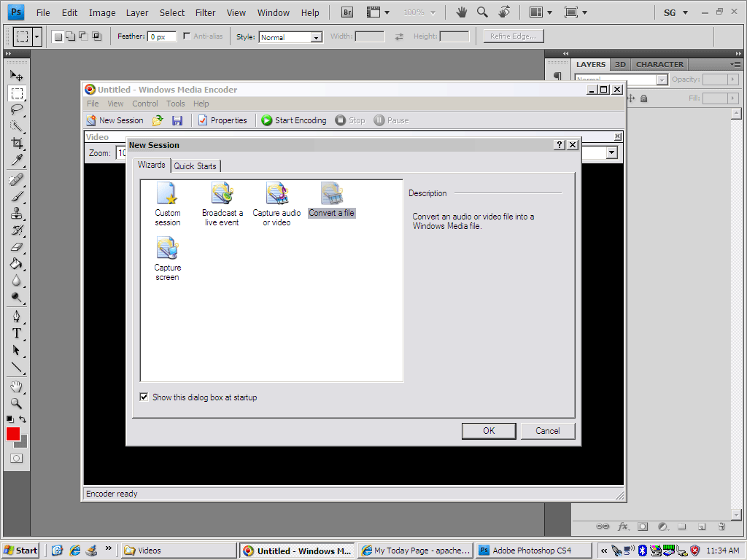This screenshot has height=560, width=747.
Task: Choose the Capture audio or video wizard
Action: click(x=276, y=204)
